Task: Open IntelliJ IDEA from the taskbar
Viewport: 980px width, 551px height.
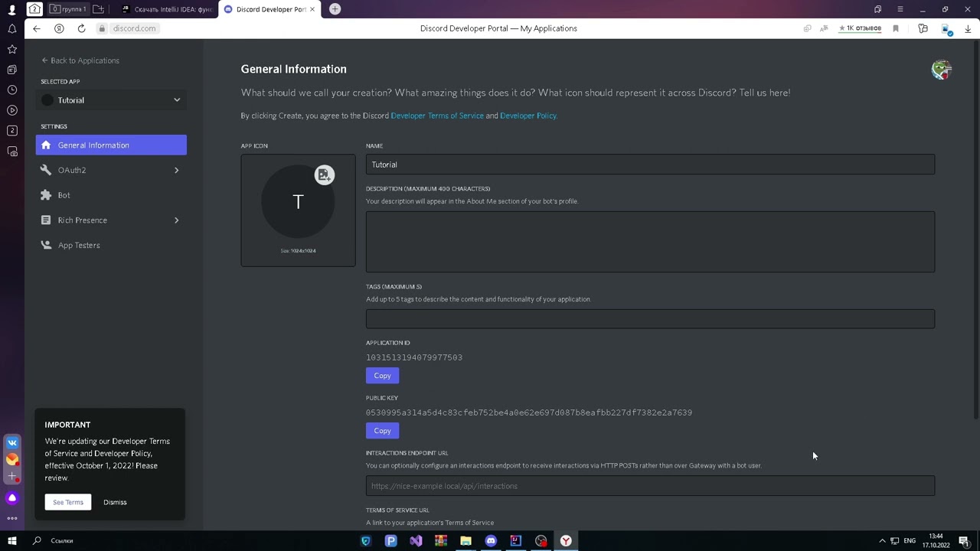Action: pyautogui.click(x=516, y=541)
